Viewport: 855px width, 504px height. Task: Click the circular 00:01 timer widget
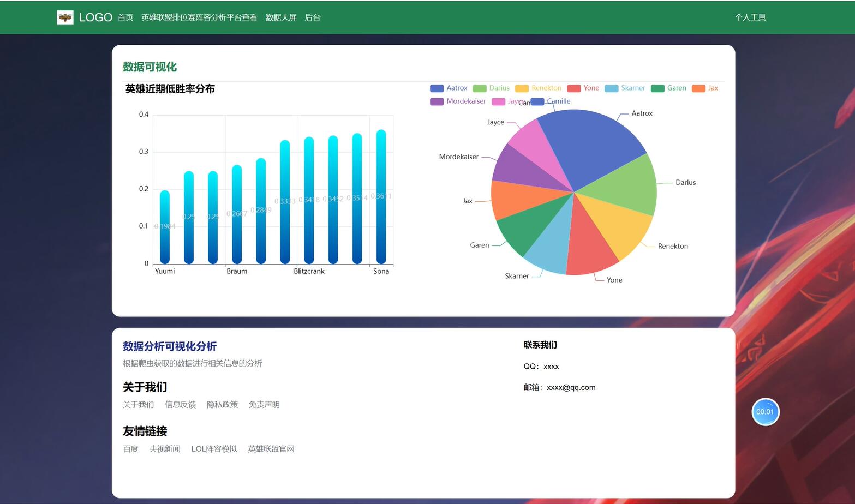pos(766,412)
